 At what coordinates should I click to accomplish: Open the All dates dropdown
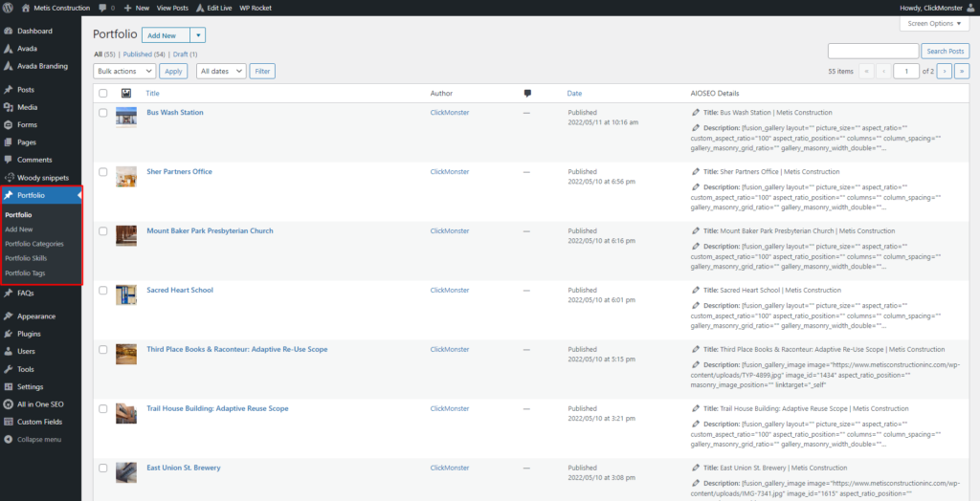[221, 71]
